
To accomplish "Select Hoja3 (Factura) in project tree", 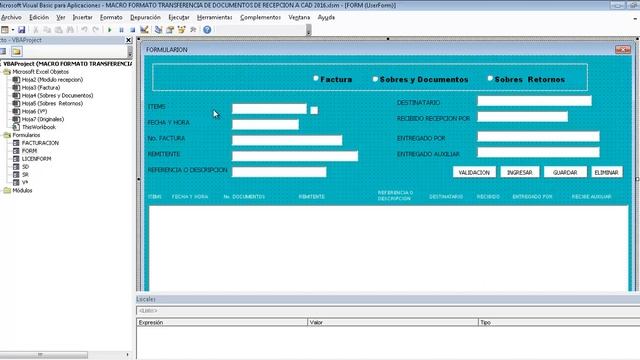I will tap(41, 87).
